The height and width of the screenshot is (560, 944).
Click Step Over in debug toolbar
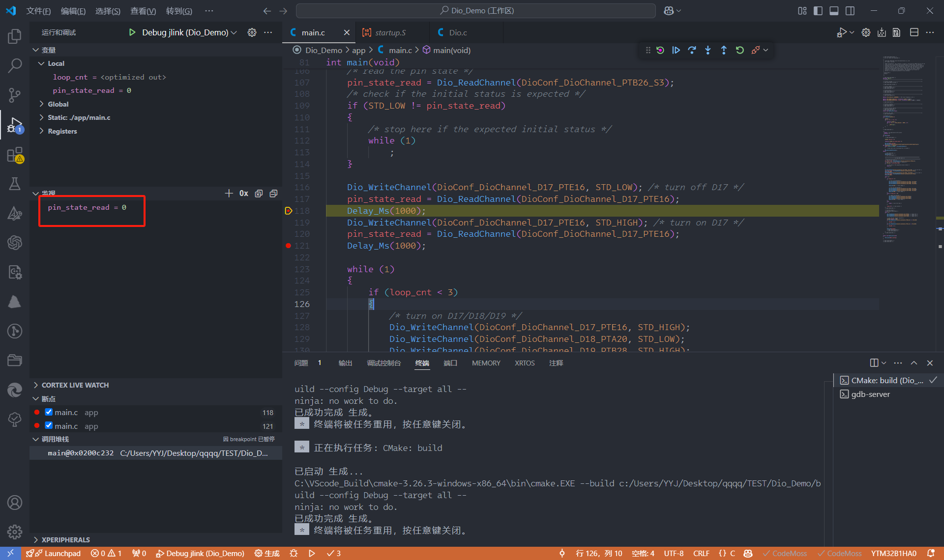(692, 50)
